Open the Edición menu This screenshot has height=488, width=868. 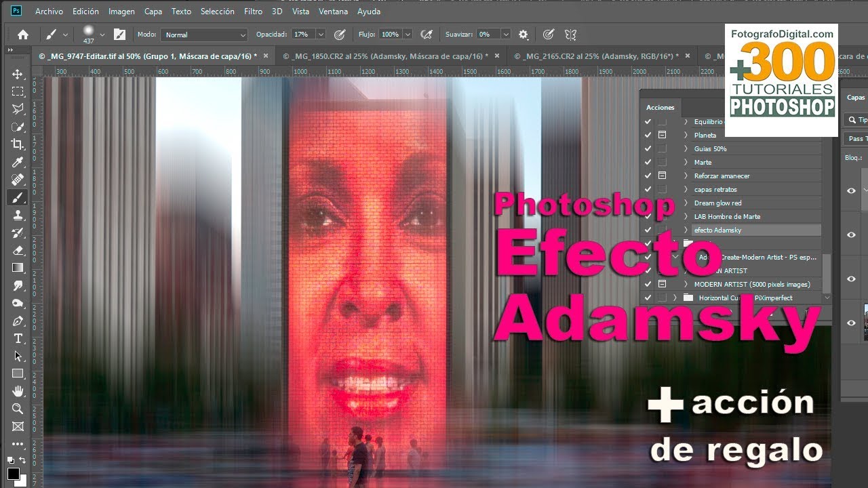coord(85,12)
